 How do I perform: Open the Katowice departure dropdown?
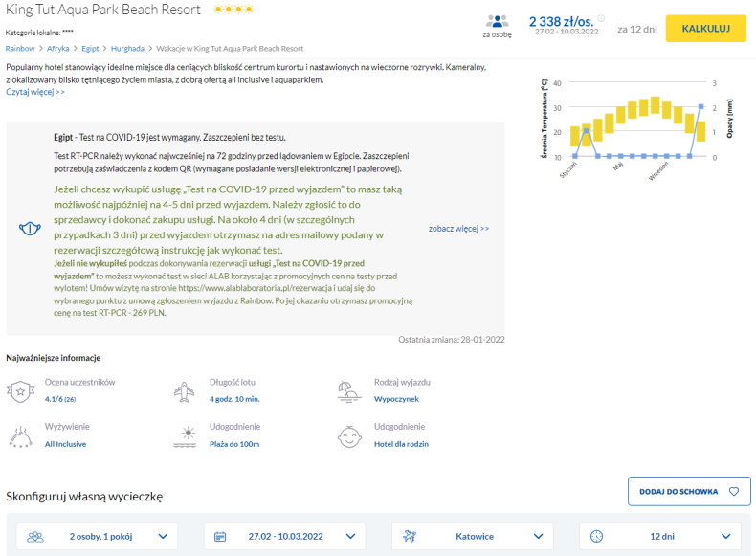tap(473, 536)
